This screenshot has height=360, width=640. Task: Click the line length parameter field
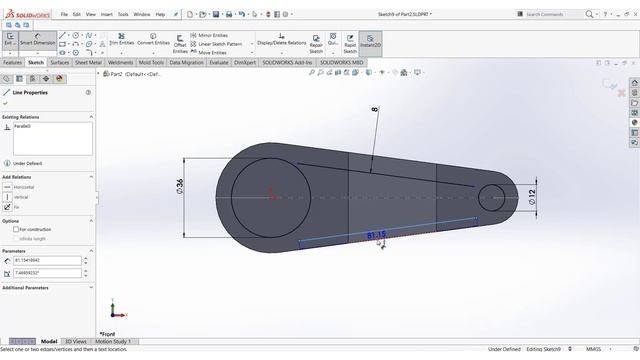click(47, 260)
